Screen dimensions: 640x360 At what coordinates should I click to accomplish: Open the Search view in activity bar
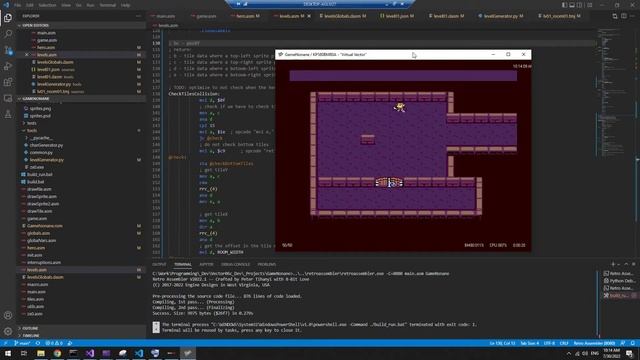pos(8,34)
